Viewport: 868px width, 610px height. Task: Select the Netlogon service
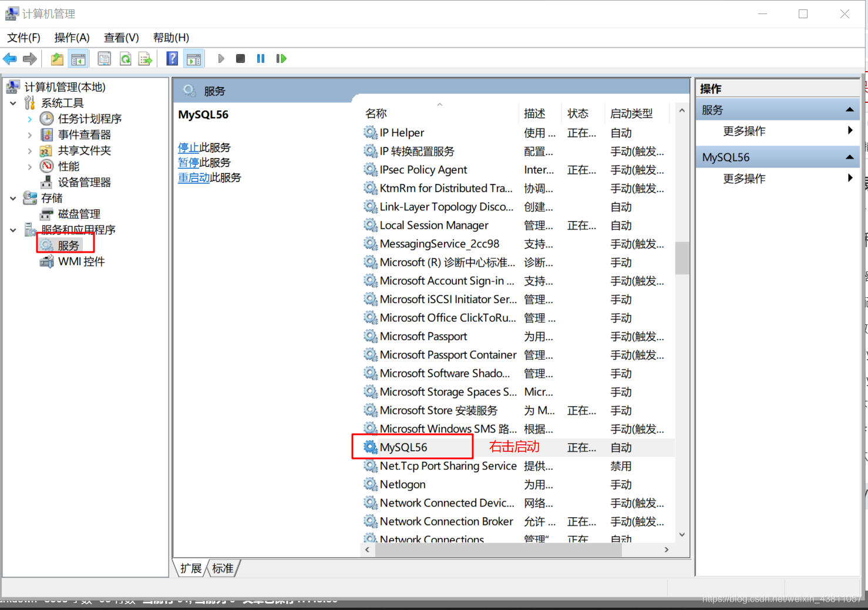(x=519, y=485)
